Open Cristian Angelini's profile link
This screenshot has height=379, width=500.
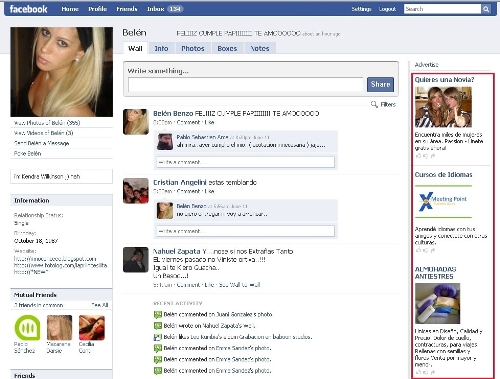click(180, 182)
